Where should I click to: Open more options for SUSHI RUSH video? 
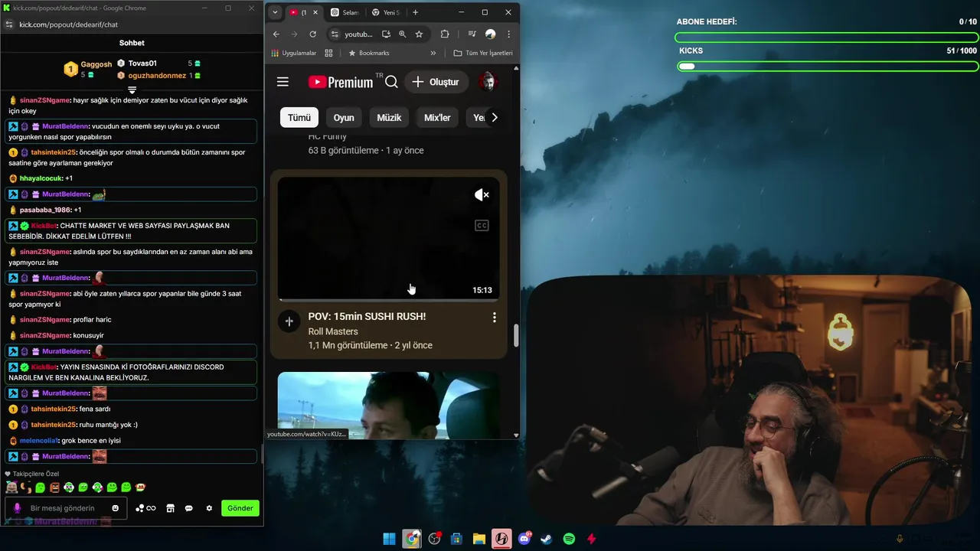point(494,317)
